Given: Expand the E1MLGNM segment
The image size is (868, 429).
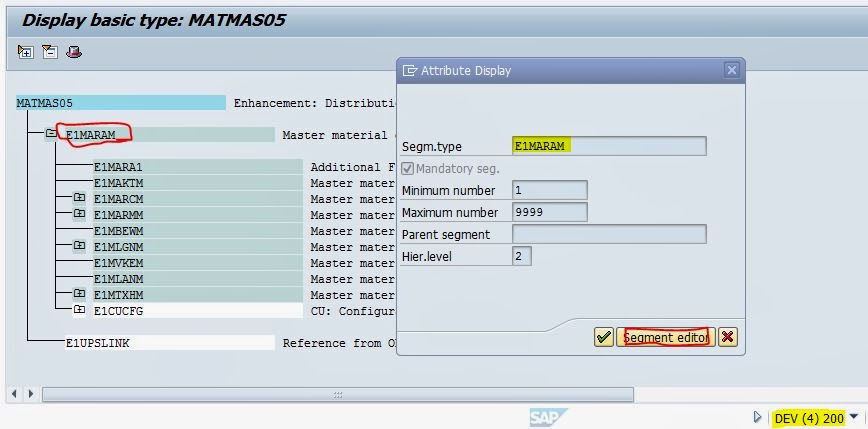Looking at the screenshot, I should pyautogui.click(x=79, y=245).
